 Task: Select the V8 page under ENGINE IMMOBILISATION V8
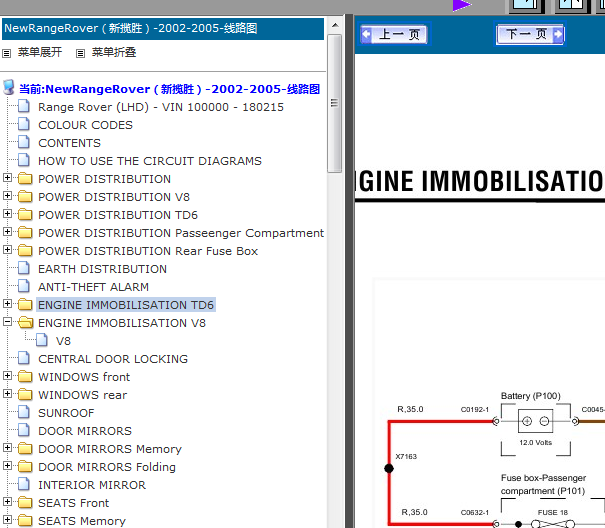[63, 341]
